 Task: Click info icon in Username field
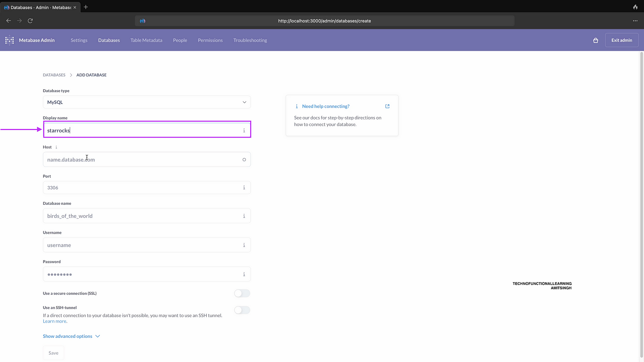coord(244,245)
